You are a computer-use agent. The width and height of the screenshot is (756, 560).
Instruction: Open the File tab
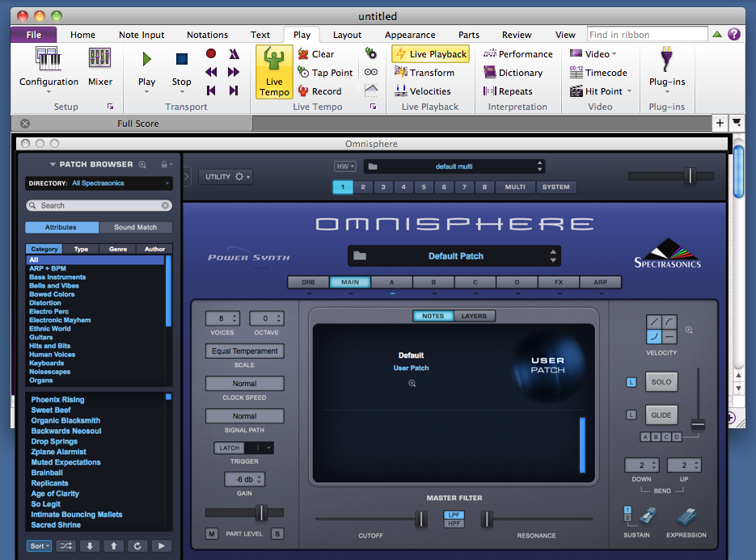34,35
